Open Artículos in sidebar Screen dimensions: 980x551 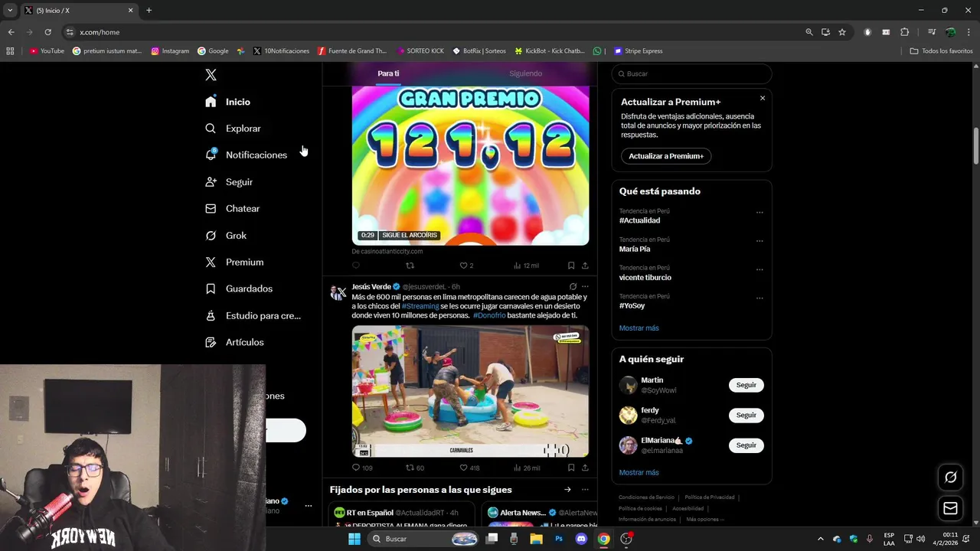[x=234, y=342]
